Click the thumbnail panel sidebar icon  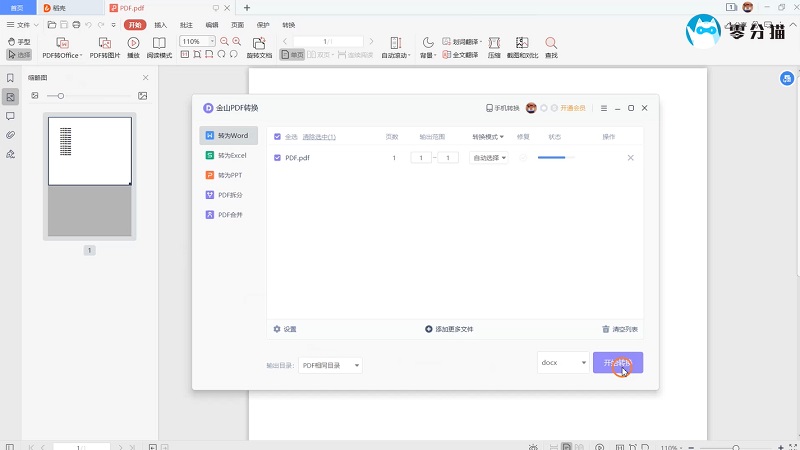[10, 97]
